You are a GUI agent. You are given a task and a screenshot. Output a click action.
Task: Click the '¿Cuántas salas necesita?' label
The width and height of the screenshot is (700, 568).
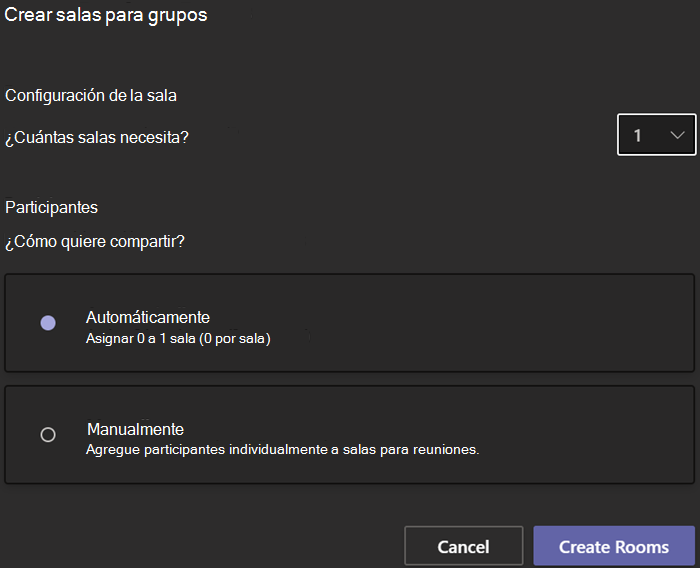coord(97,138)
